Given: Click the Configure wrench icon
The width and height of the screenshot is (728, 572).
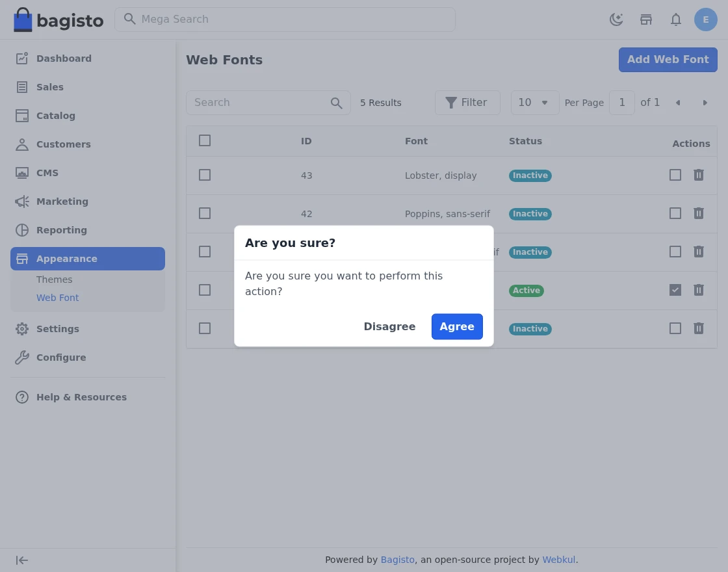Looking at the screenshot, I should click(x=22, y=357).
